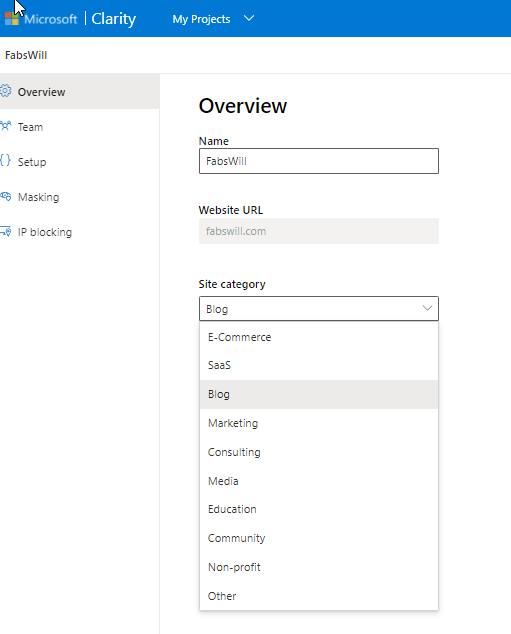Pick Community from the dropdown

(x=319, y=538)
